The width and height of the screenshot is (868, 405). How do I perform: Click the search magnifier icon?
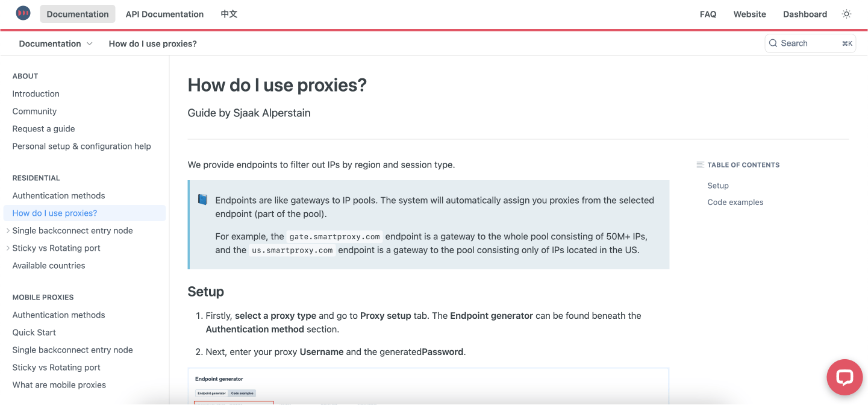tap(773, 43)
